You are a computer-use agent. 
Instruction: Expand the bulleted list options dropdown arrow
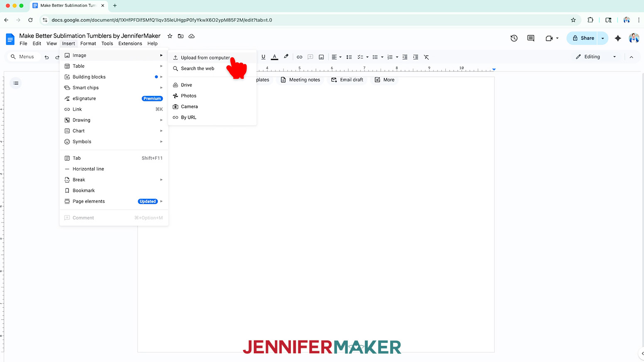[x=382, y=57]
